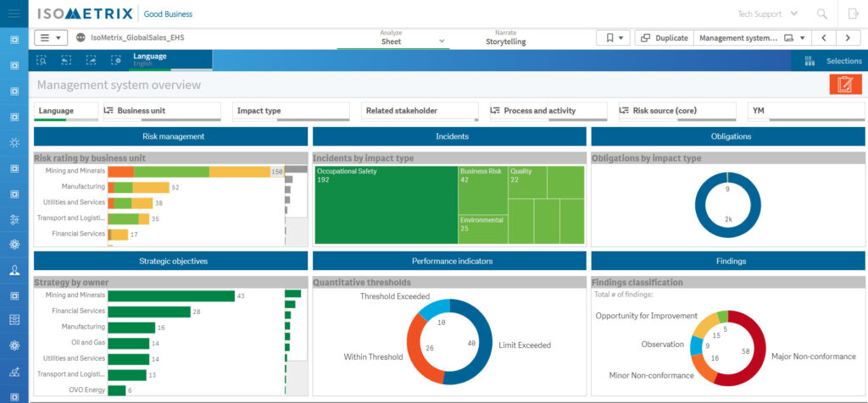Select the Quality treemap block
This screenshot has width=868, height=403.
coord(527,182)
